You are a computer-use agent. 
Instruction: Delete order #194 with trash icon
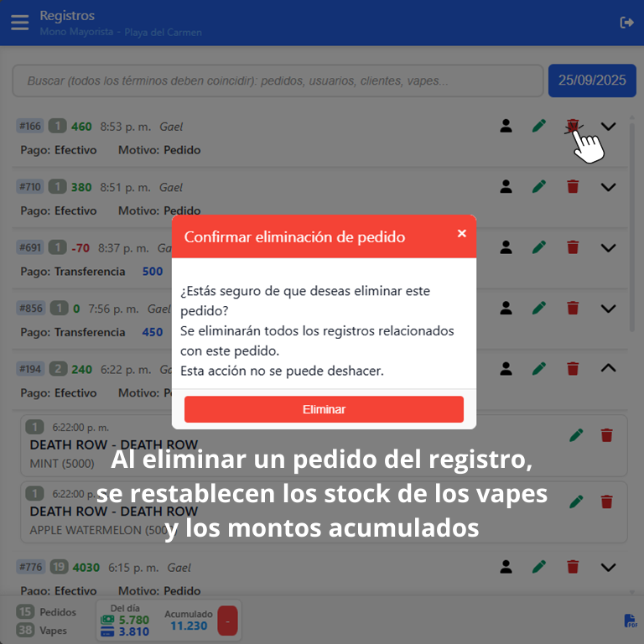tap(573, 369)
